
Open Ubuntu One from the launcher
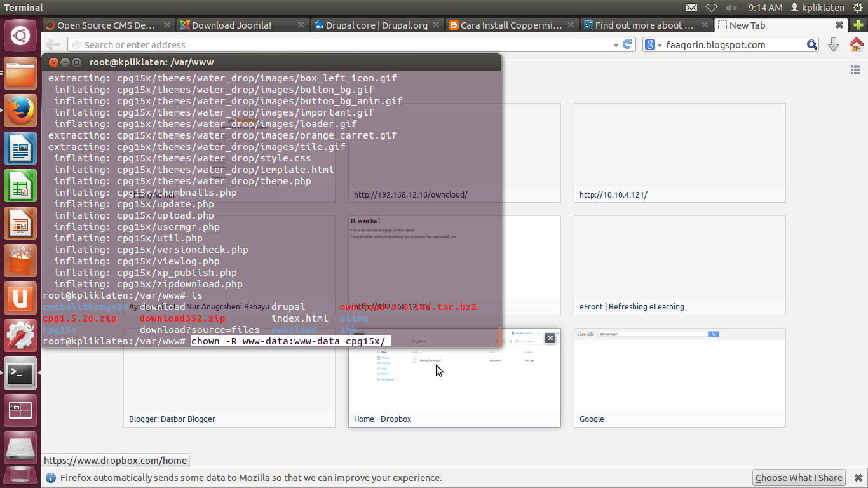(x=20, y=299)
